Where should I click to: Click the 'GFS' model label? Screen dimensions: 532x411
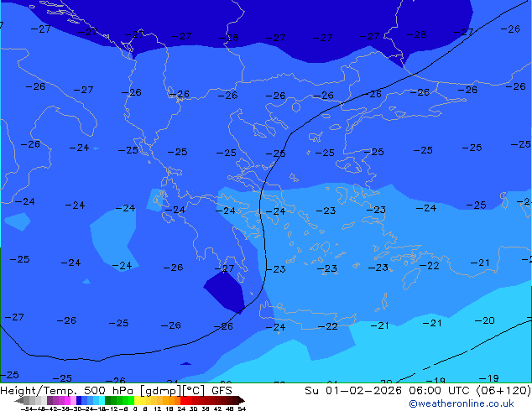pos(222,390)
